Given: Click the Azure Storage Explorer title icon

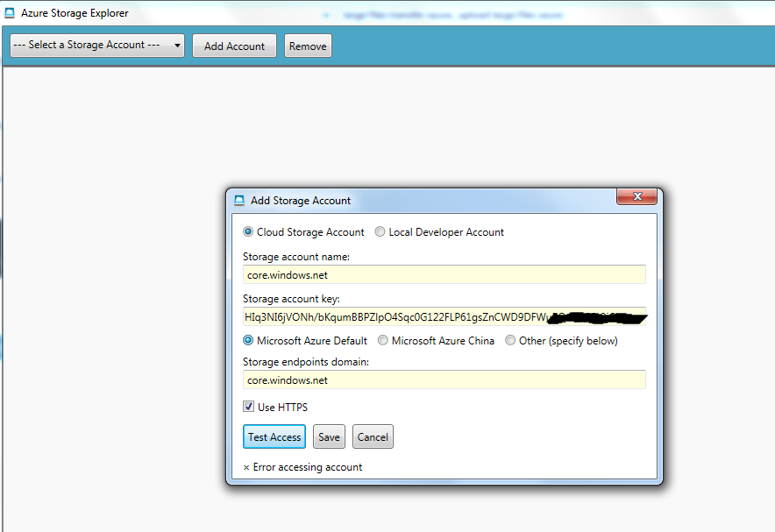Looking at the screenshot, I should [x=10, y=13].
